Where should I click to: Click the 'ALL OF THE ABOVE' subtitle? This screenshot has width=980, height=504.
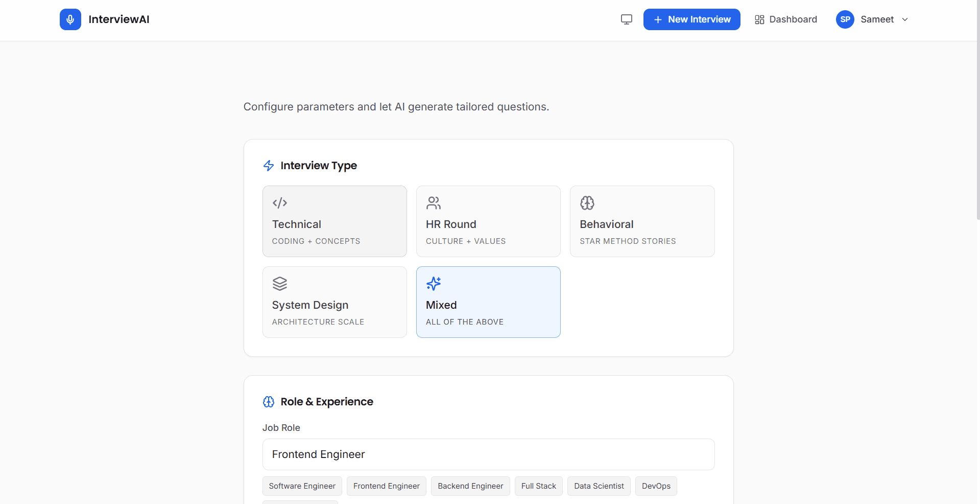point(465,322)
